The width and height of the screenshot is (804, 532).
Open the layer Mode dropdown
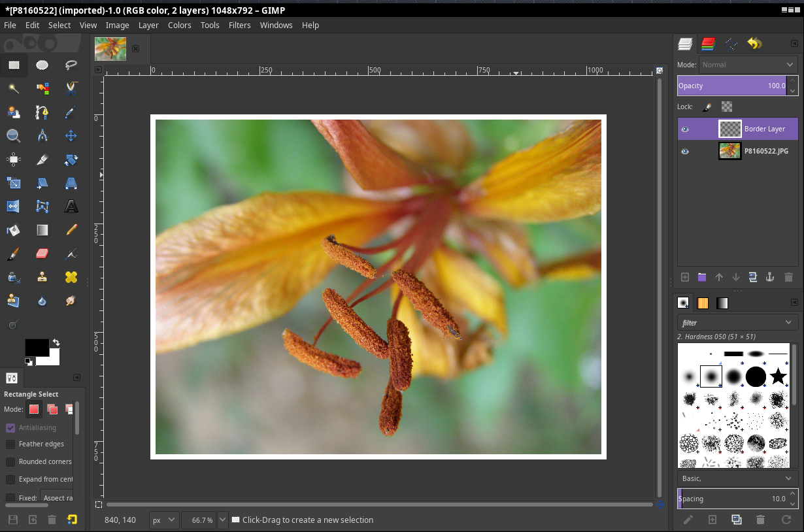pyautogui.click(x=747, y=65)
